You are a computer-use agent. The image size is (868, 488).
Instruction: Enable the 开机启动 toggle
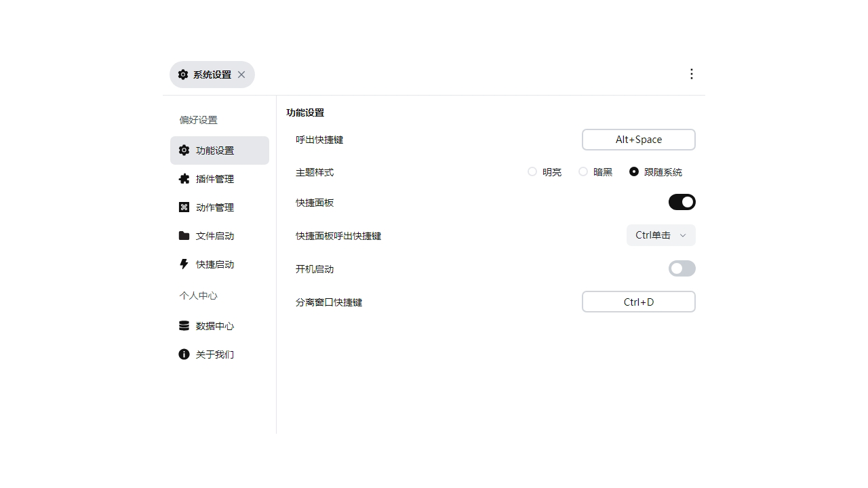[x=682, y=268]
